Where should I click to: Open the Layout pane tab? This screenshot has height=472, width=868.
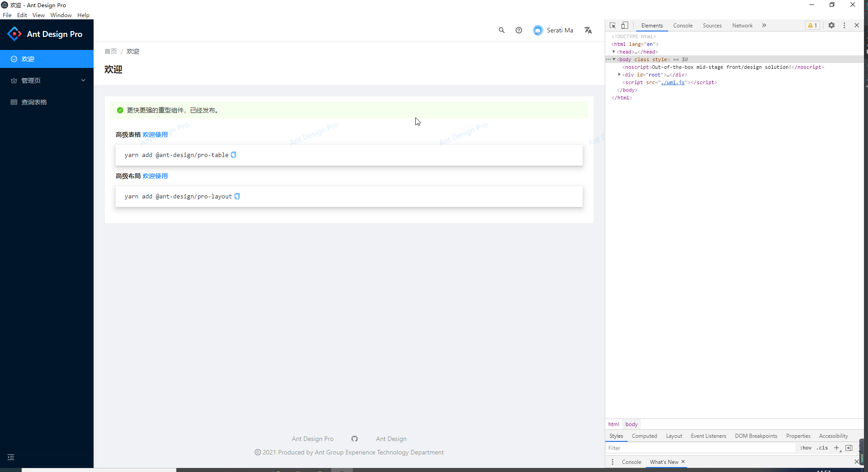[674, 436]
